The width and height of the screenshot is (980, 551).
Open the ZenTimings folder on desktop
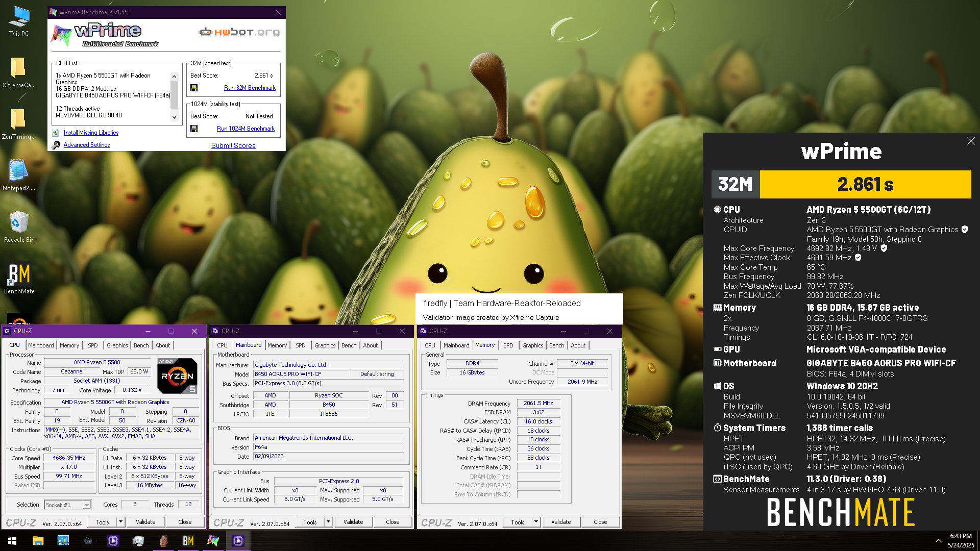click(19, 124)
